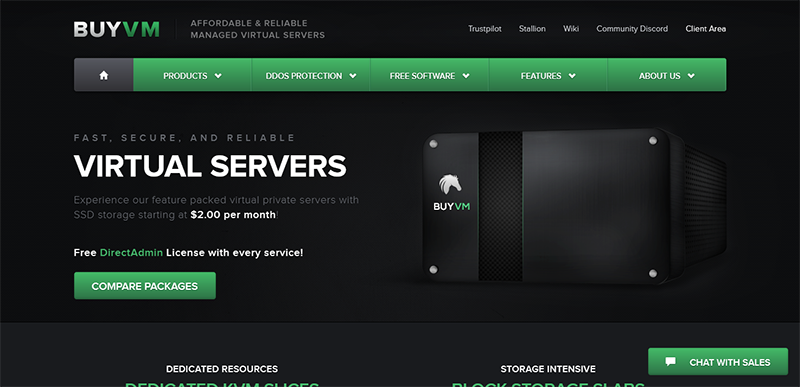Expand the Products dropdown arrow
This screenshot has height=387, width=800.
pyautogui.click(x=218, y=76)
